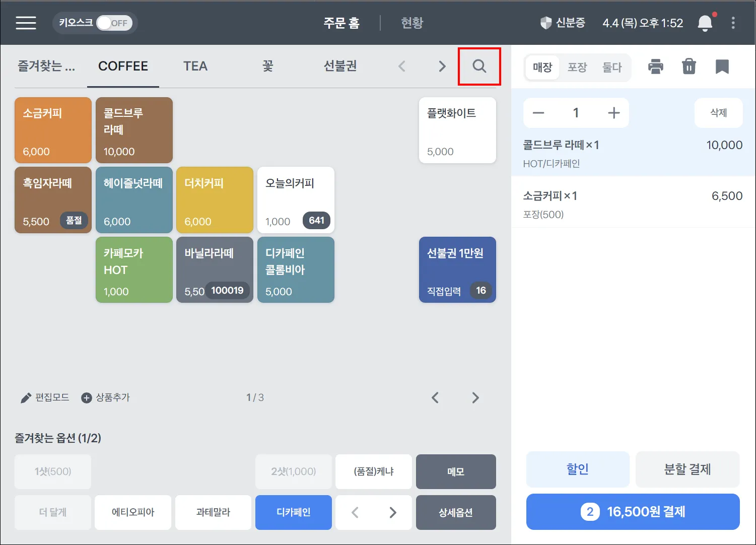Save order using the bookmark icon

pos(722,66)
